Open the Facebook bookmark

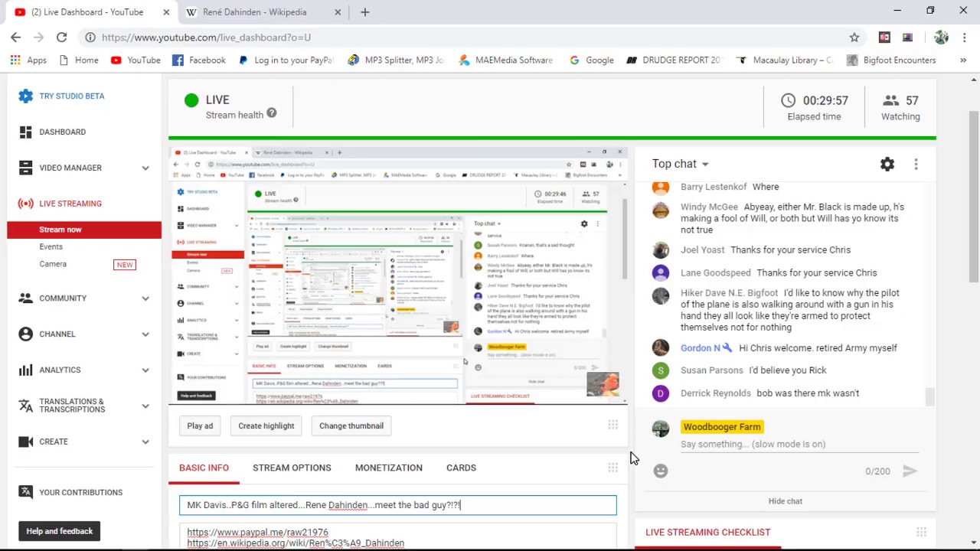(198, 60)
